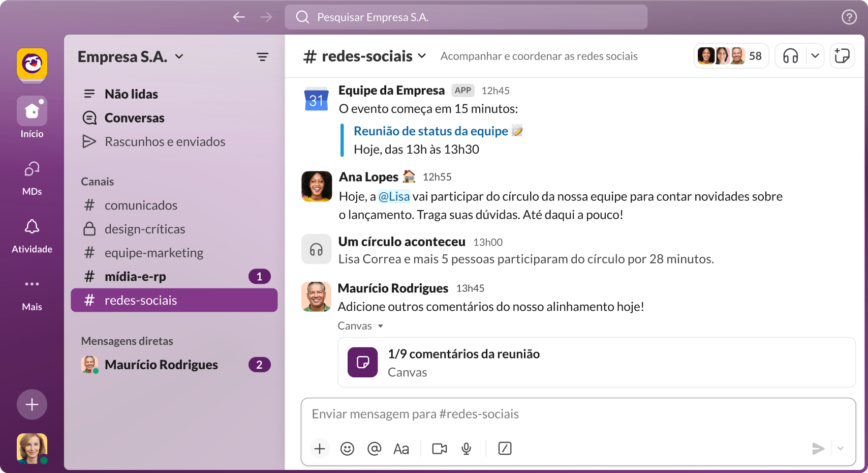Screen dimensions: 868x473
Task: Open MDs direct messages icon
Action: (x=32, y=168)
